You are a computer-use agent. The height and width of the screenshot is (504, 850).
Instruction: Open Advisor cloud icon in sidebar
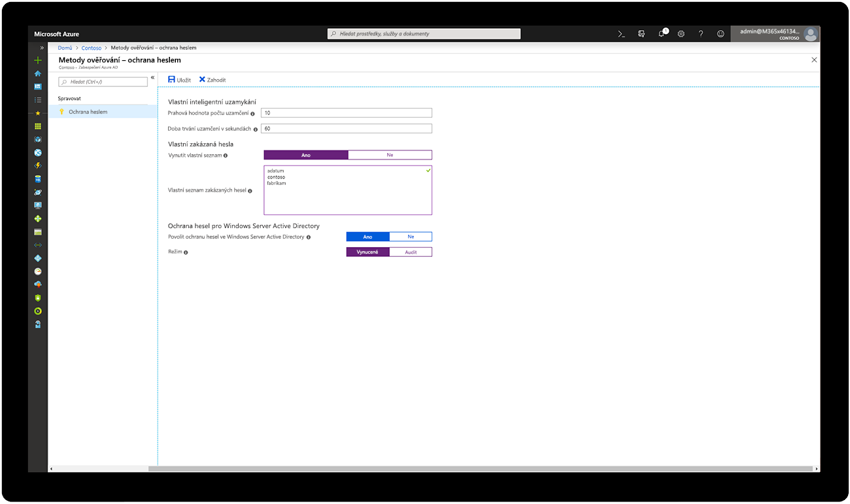(38, 284)
